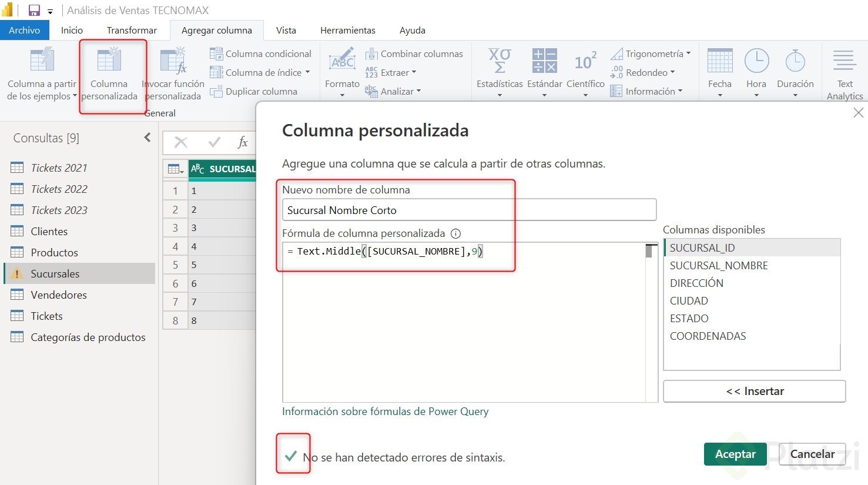Open the Formato text tool
The height and width of the screenshot is (485, 868).
(x=342, y=72)
